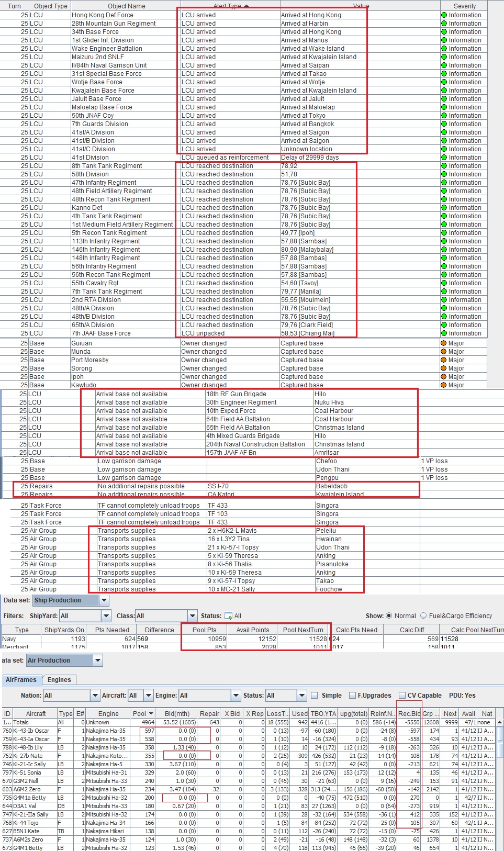Switch to the Engines tab
Viewport: 504px width, 851px height.
pyautogui.click(x=59, y=680)
